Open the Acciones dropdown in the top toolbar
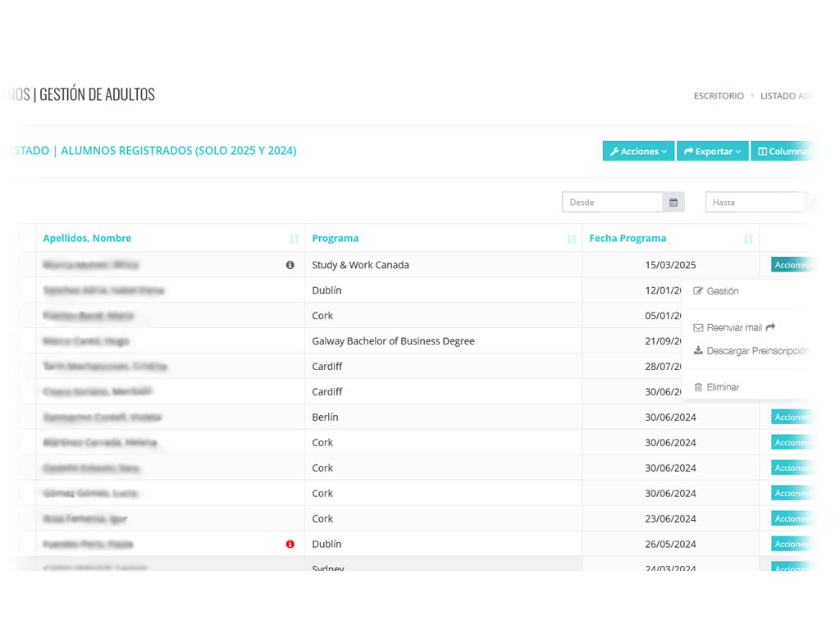Screen dimensions: 840x630 pos(638,152)
